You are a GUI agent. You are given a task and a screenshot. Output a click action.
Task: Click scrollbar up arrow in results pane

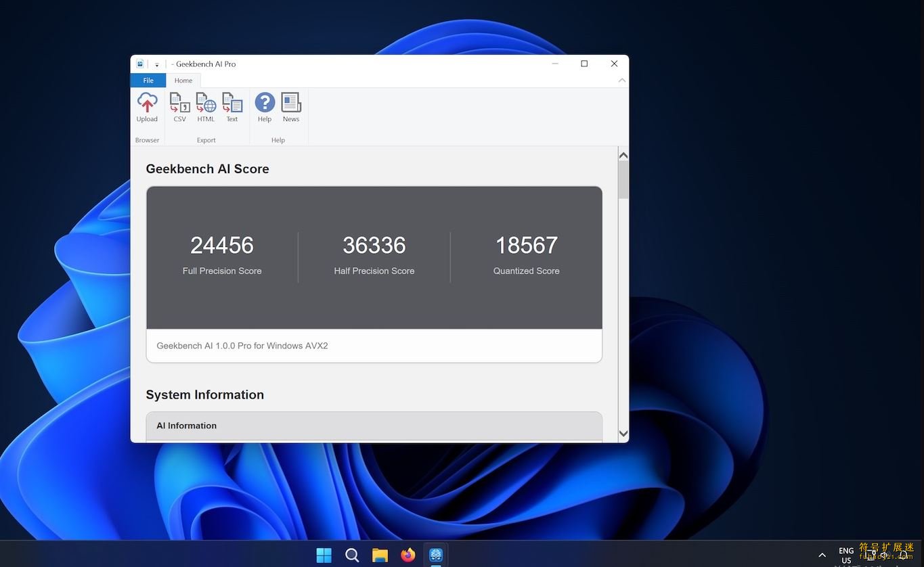click(x=623, y=156)
